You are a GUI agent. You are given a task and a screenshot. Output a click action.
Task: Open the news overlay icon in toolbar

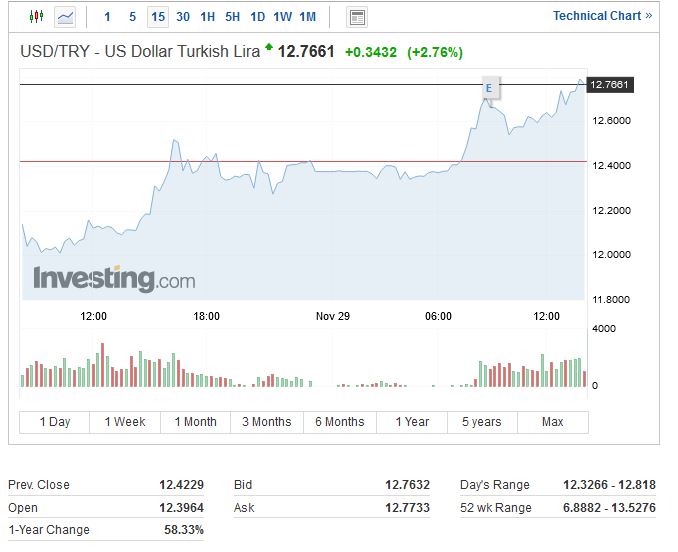(x=357, y=17)
